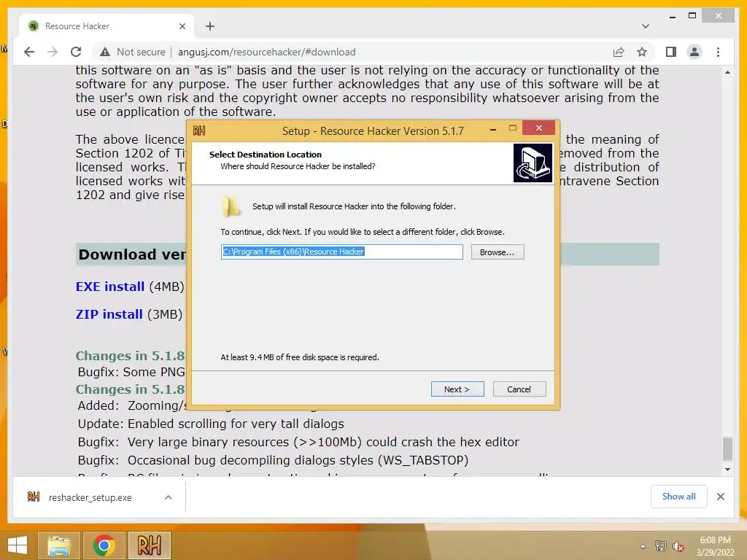Screen dimensions: 747x560
Task: Click the Chrome back arrow
Action: [29, 52]
